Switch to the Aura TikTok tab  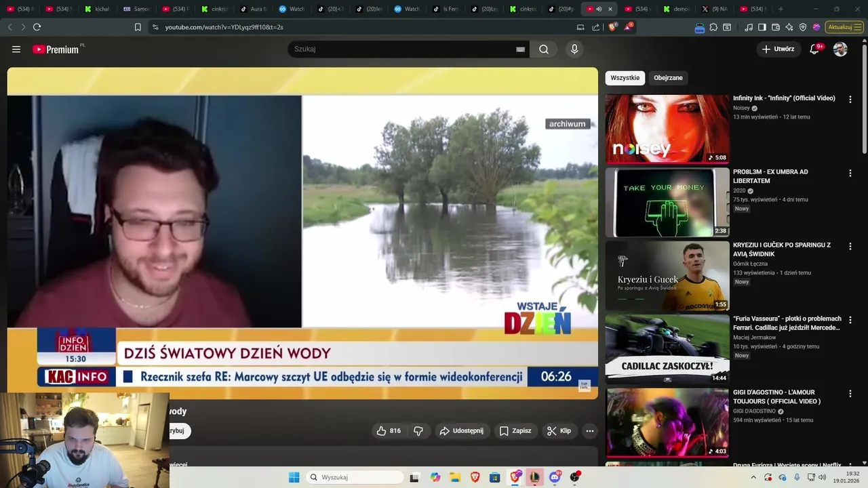[x=253, y=9]
